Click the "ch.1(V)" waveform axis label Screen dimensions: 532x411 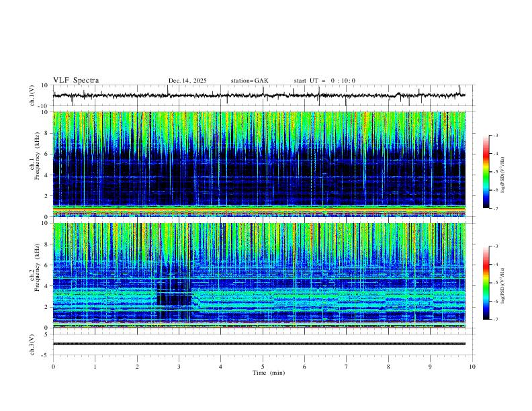[x=32, y=95]
